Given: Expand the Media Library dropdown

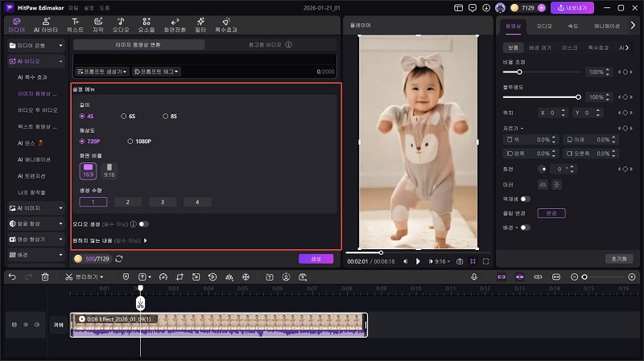Looking at the screenshot, I should 61,46.
